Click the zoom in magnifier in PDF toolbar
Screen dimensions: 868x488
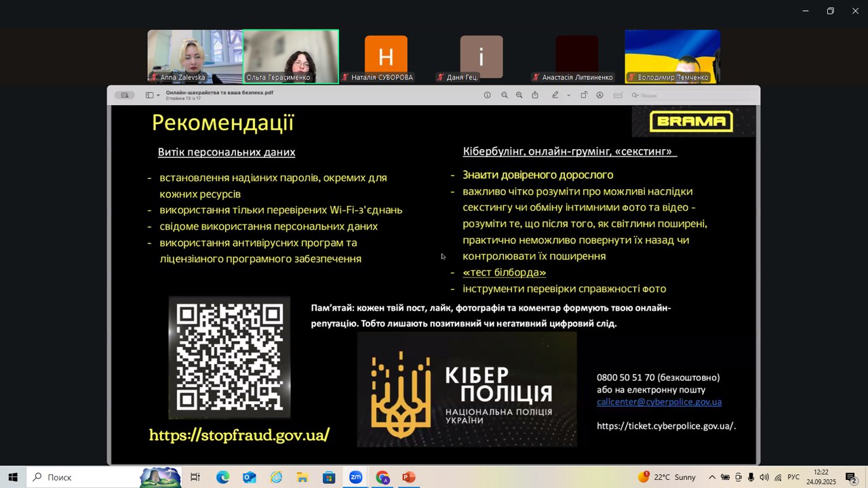tap(519, 96)
